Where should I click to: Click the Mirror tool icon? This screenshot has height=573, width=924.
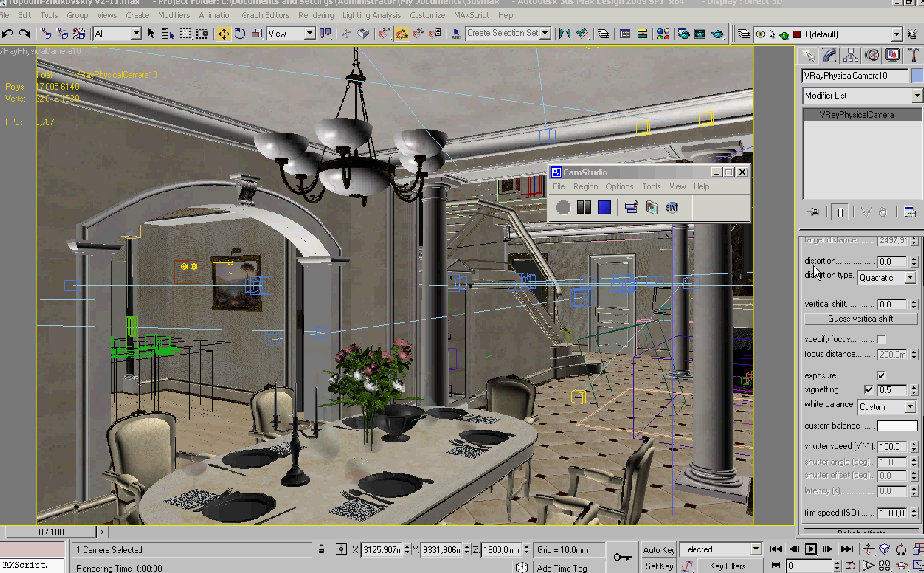coord(564,34)
